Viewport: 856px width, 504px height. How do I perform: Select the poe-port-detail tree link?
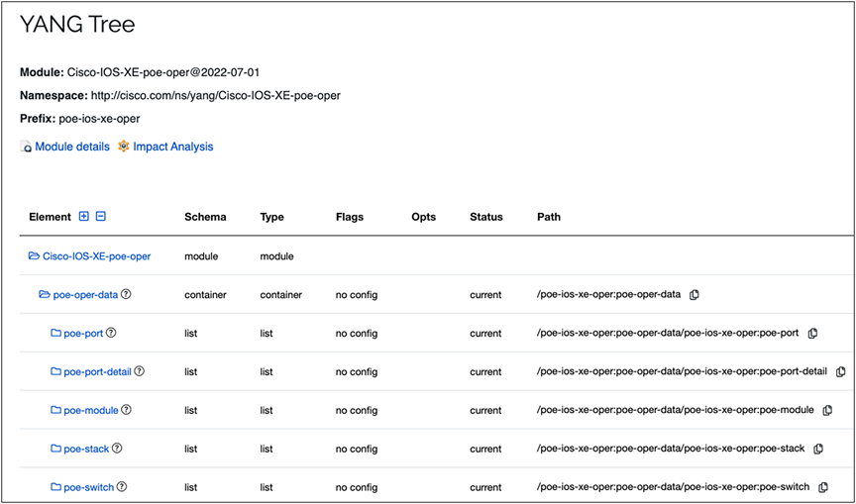point(98,371)
